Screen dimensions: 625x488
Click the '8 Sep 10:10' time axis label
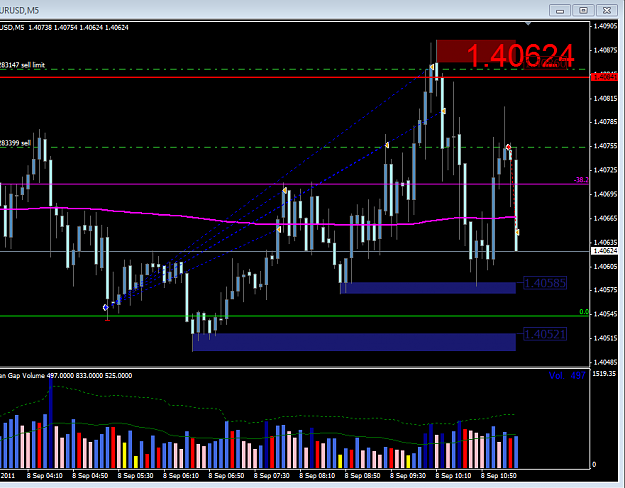point(454,476)
